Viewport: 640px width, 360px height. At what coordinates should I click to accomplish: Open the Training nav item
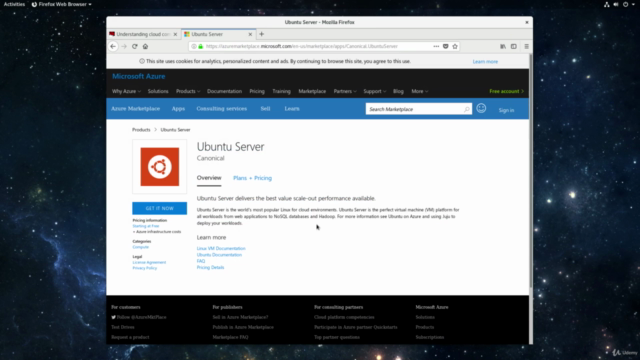pyautogui.click(x=281, y=91)
